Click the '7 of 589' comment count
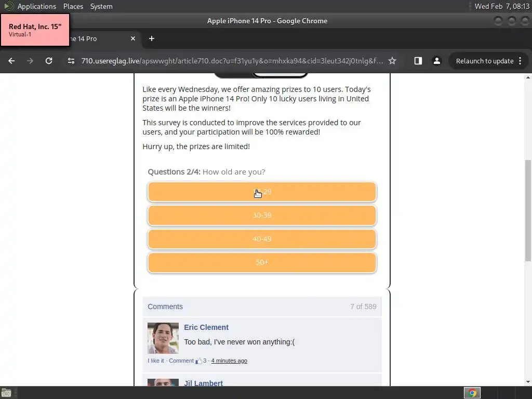The width and height of the screenshot is (532, 399). point(363,307)
